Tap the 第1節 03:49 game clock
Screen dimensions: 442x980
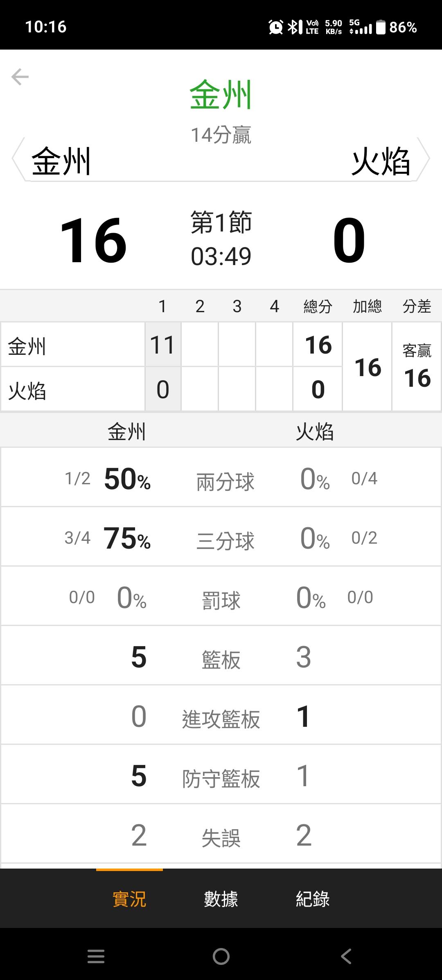coord(221,239)
